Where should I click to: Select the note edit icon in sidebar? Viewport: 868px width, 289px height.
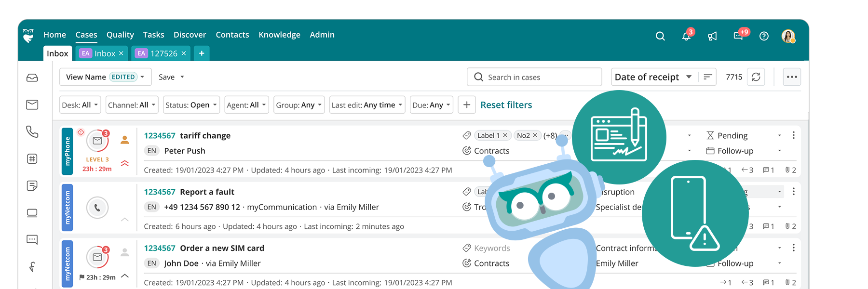(32, 185)
